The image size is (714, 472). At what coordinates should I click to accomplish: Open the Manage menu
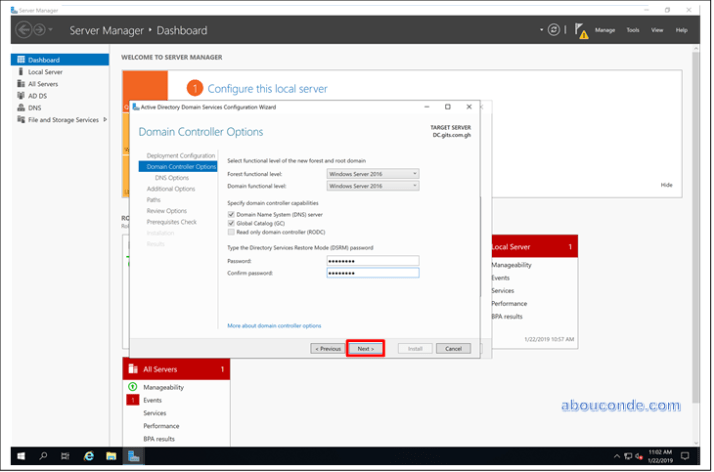605,30
